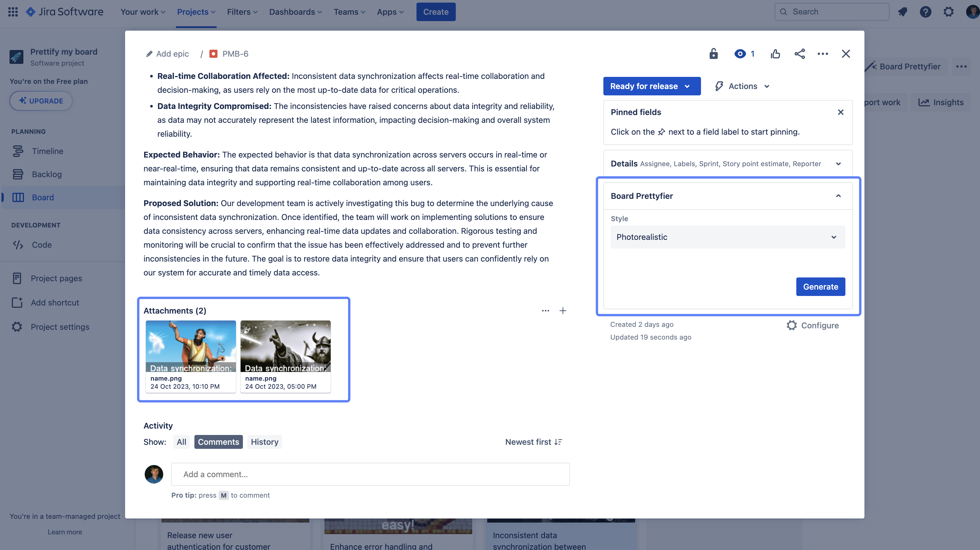Screen dimensions: 980x550
Task: Open the Photorealistic style dropdown
Action: 727,237
